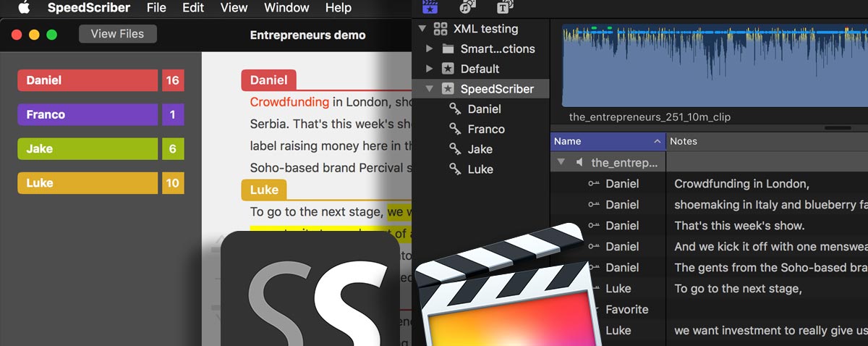The width and height of the screenshot is (868, 346).
Task: Click keyword icon on 'That's this week's show' row
Action: pos(594,226)
